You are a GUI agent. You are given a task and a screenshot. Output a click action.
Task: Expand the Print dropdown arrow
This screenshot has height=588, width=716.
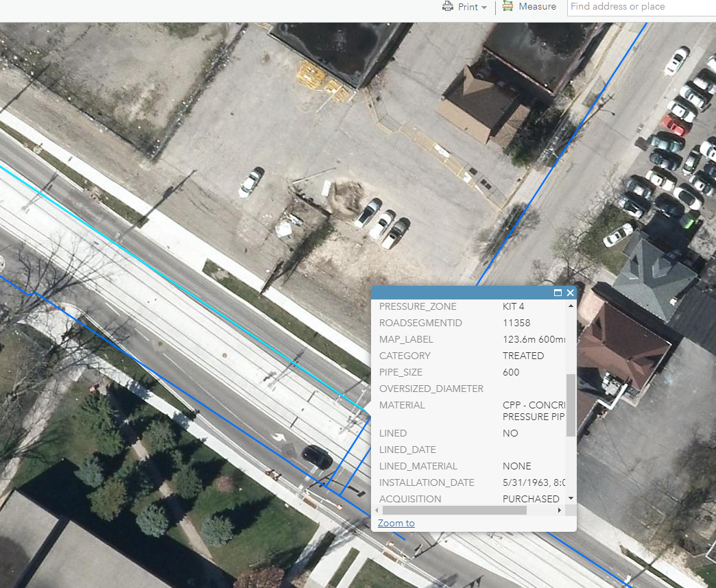484,8
